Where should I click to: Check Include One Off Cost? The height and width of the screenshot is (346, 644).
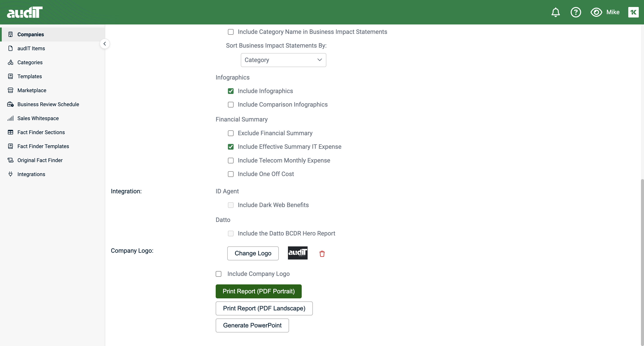point(231,174)
